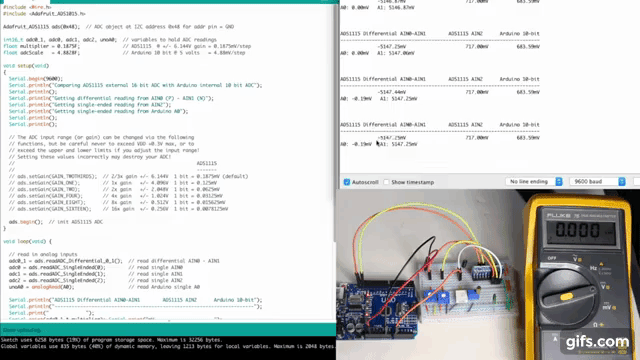Click the multimeter 0.000 display in the video
This screenshot has height=360, width=640.
point(581,231)
